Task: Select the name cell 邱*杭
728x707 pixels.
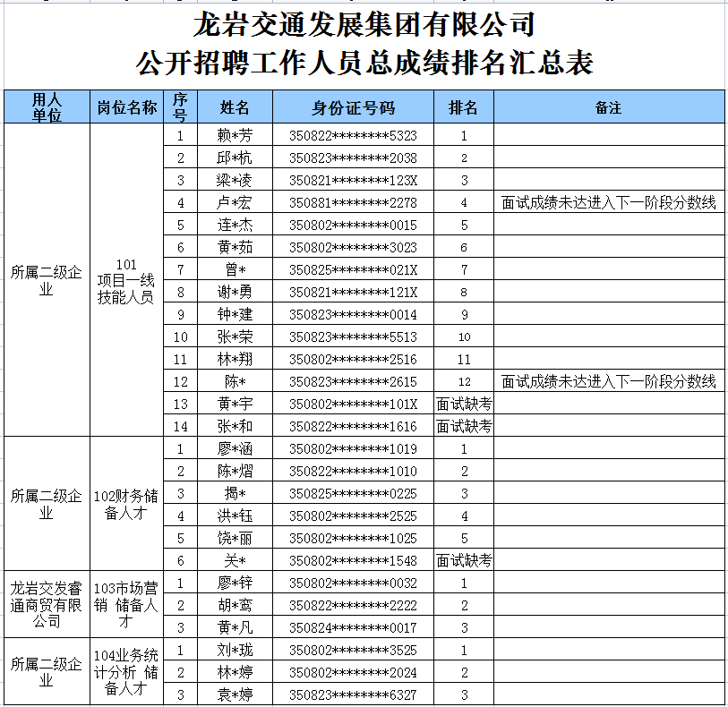Action: pos(235,158)
